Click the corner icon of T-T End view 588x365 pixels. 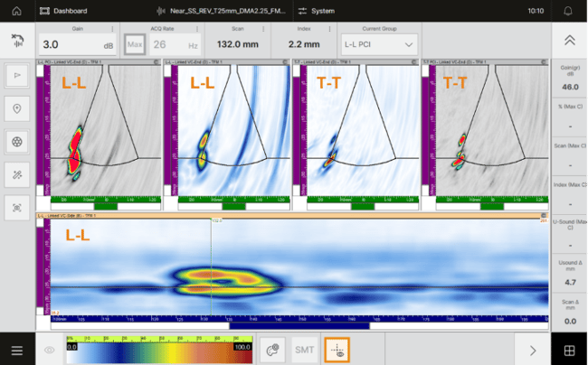[x=414, y=62]
